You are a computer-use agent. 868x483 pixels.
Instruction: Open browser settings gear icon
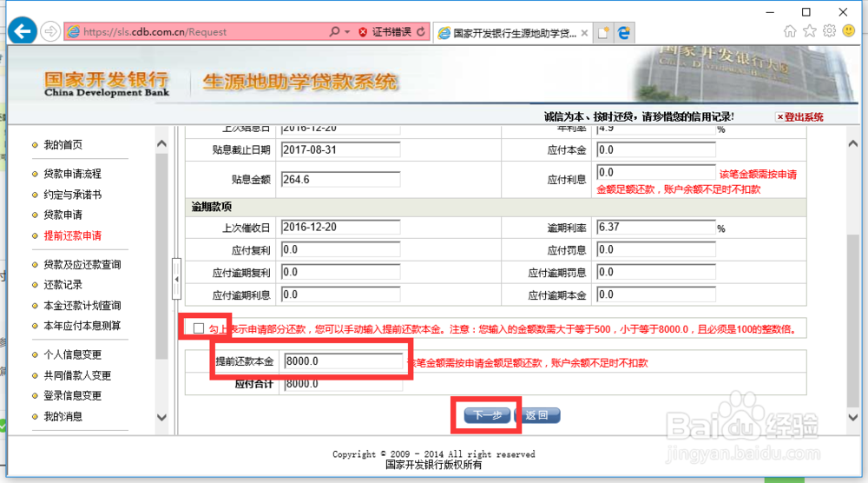click(x=829, y=31)
